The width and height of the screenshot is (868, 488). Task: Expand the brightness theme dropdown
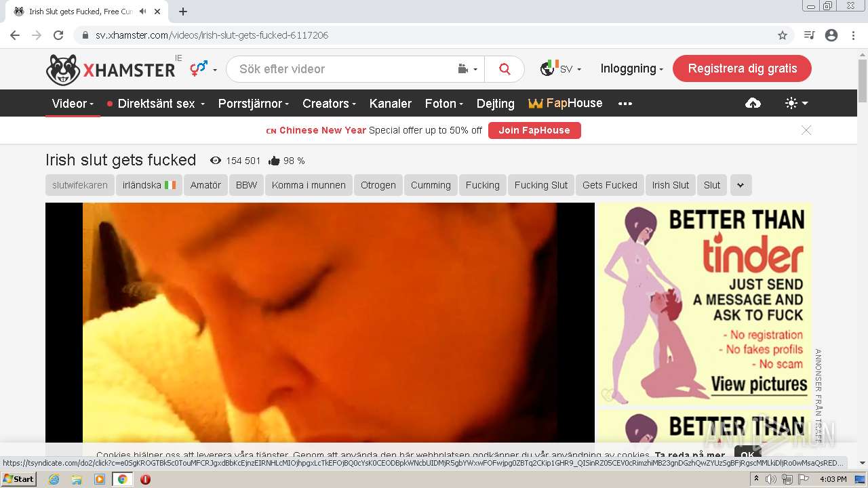pyautogui.click(x=796, y=104)
